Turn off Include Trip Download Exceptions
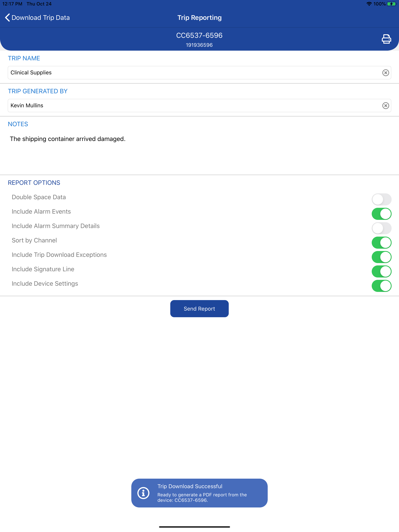399x532 pixels. coord(381,257)
